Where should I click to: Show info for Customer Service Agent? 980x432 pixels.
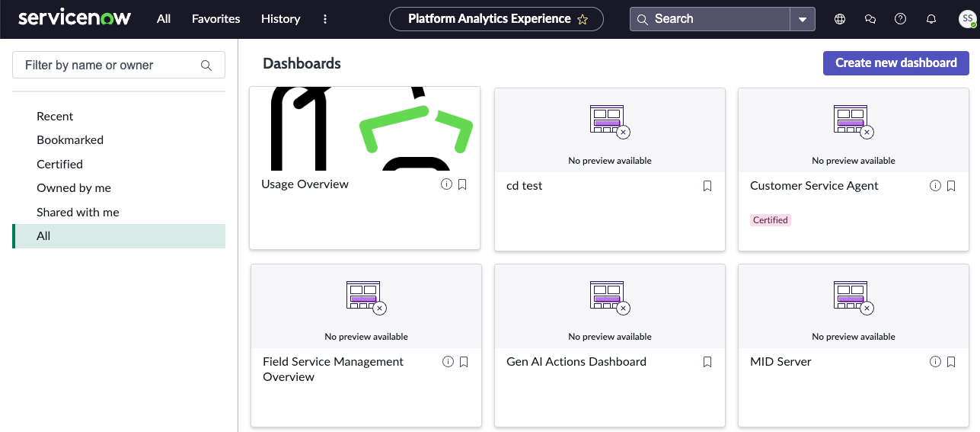[936, 186]
